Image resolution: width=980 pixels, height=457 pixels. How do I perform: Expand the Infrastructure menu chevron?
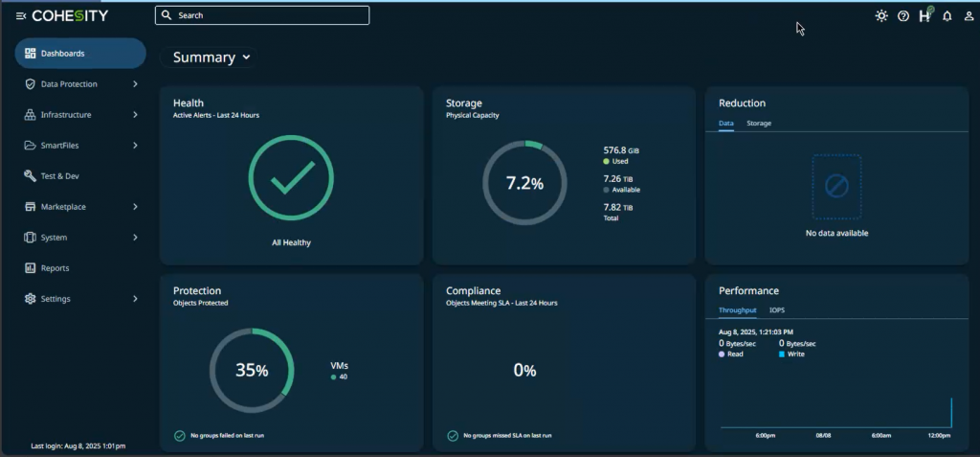pyautogui.click(x=135, y=115)
